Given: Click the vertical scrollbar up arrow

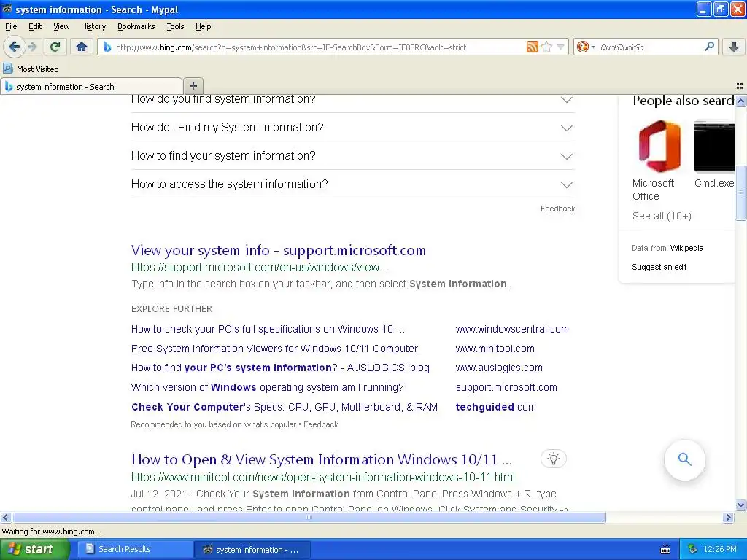Looking at the screenshot, I should tap(740, 101).
